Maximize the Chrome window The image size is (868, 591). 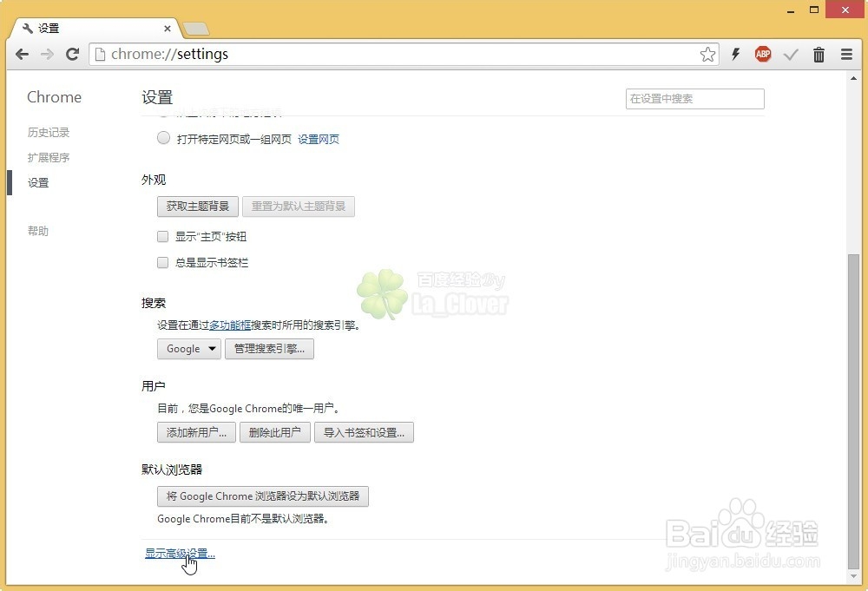[x=814, y=10]
